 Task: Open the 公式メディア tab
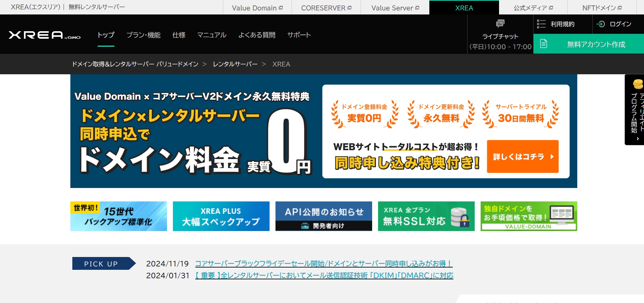[x=533, y=8]
